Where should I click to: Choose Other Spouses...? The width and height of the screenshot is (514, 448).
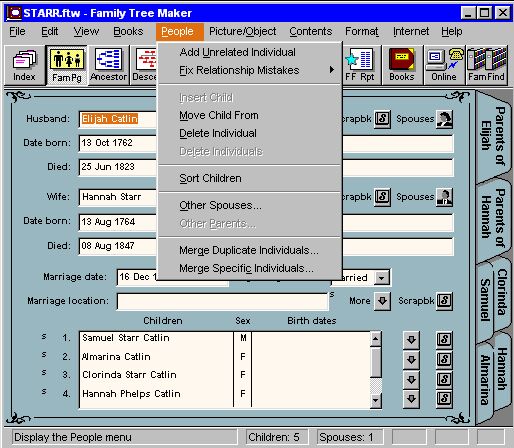(250, 205)
